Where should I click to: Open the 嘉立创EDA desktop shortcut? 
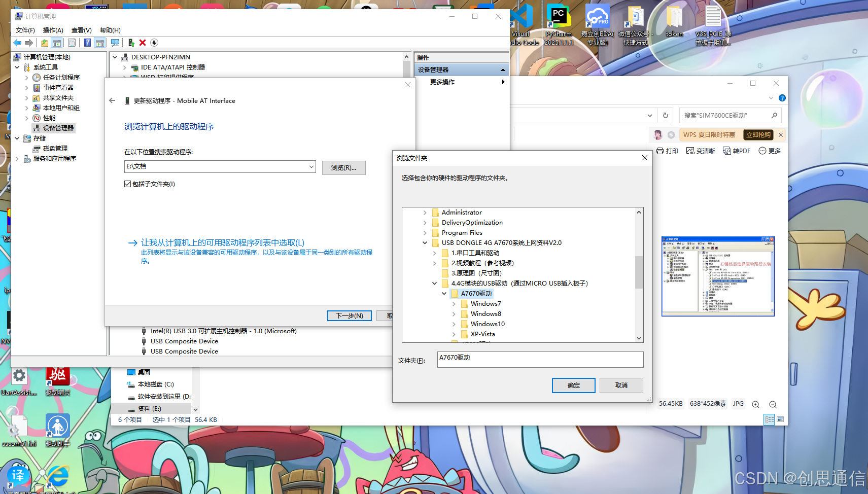598,25
